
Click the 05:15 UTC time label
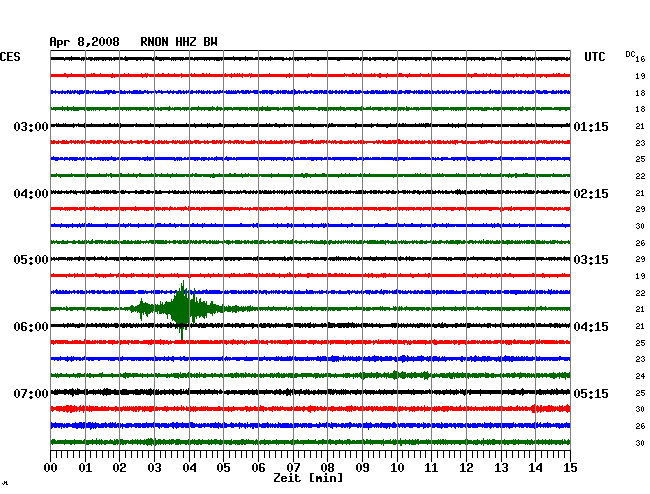pyautogui.click(x=591, y=393)
